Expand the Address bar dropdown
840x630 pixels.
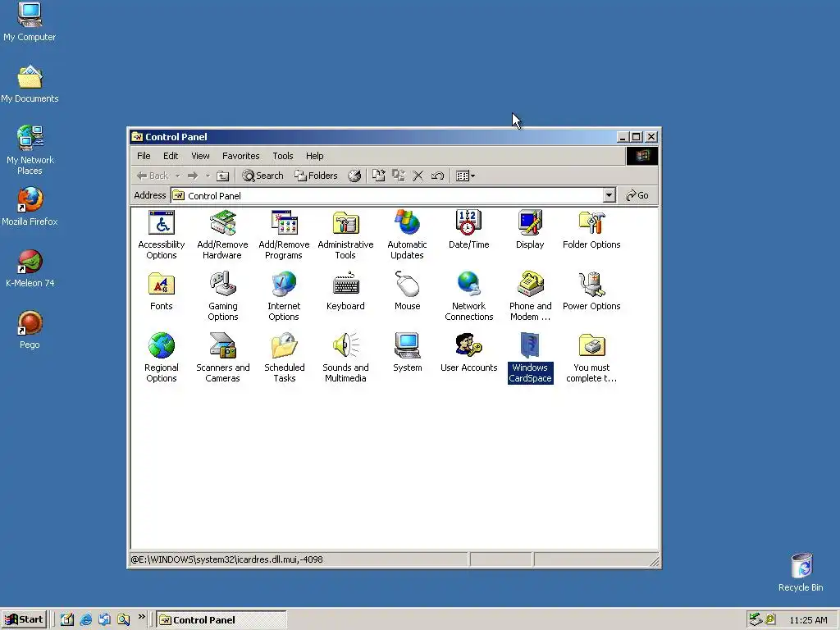(x=609, y=195)
